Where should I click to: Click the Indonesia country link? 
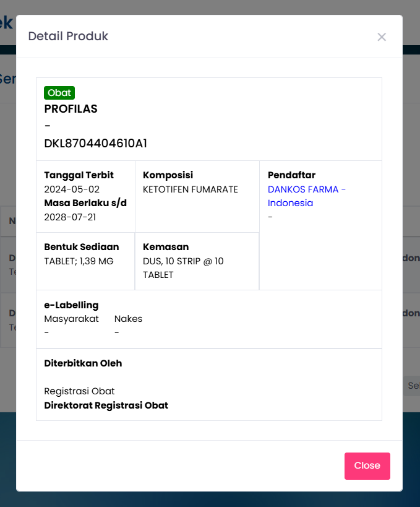pos(290,202)
